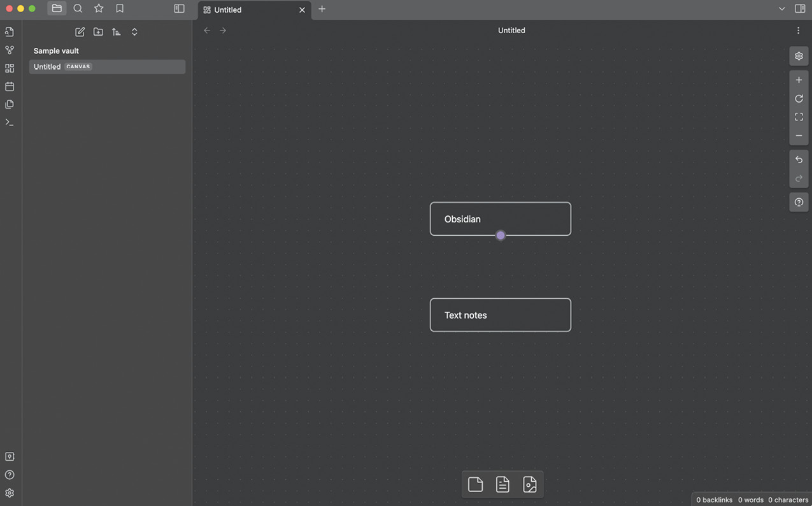
Task: Add media from vault to canvas
Action: (x=529, y=484)
